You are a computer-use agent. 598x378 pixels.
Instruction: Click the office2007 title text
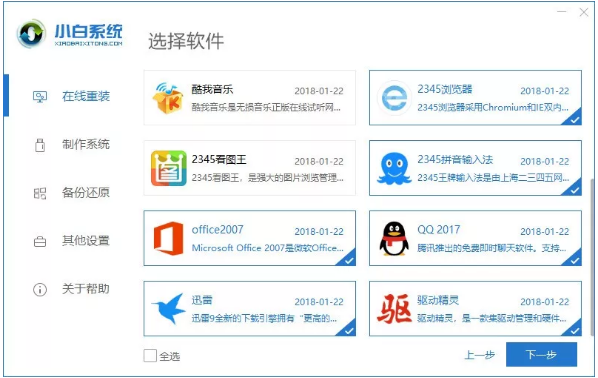point(217,229)
